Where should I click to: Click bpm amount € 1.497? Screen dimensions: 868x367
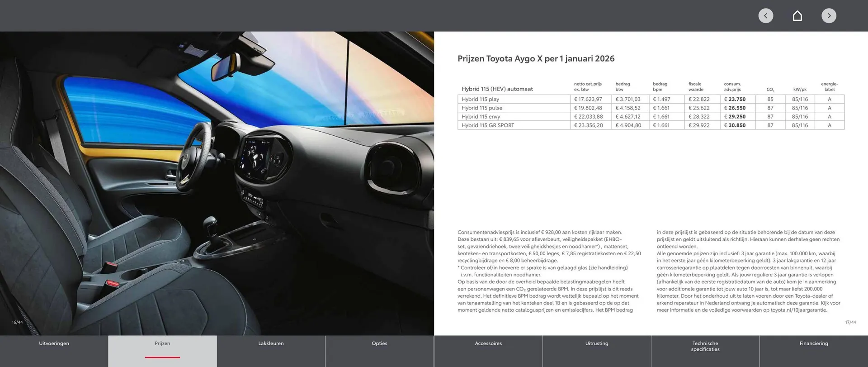tap(661, 99)
